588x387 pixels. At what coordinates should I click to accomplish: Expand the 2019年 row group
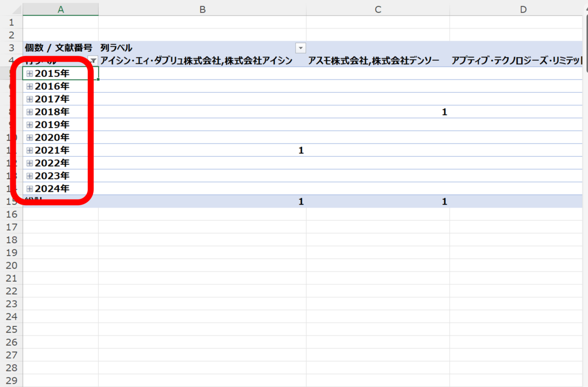point(30,125)
